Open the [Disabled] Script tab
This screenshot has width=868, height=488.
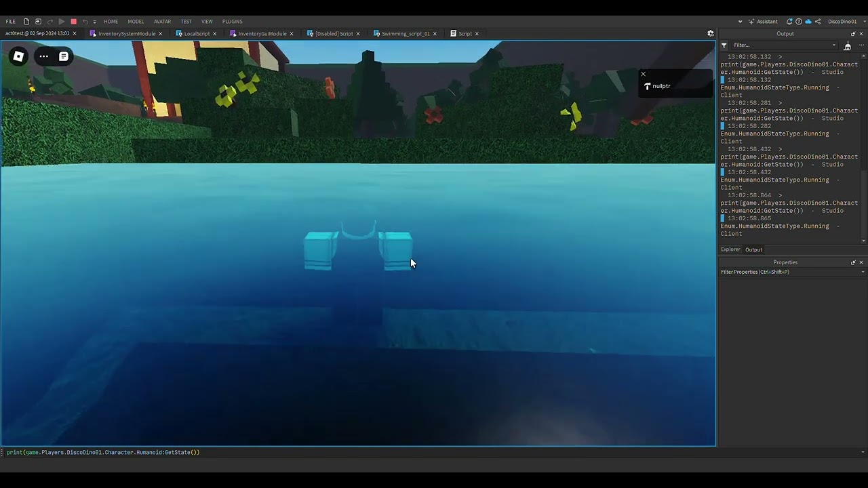coord(334,33)
